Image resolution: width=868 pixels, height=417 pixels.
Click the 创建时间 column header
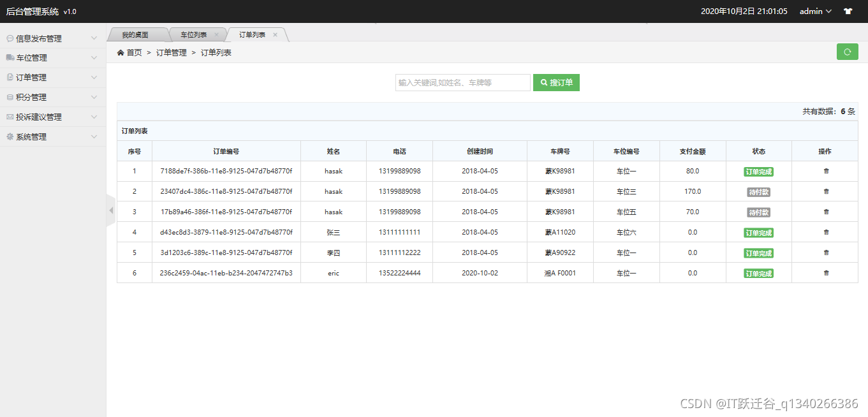coord(480,151)
